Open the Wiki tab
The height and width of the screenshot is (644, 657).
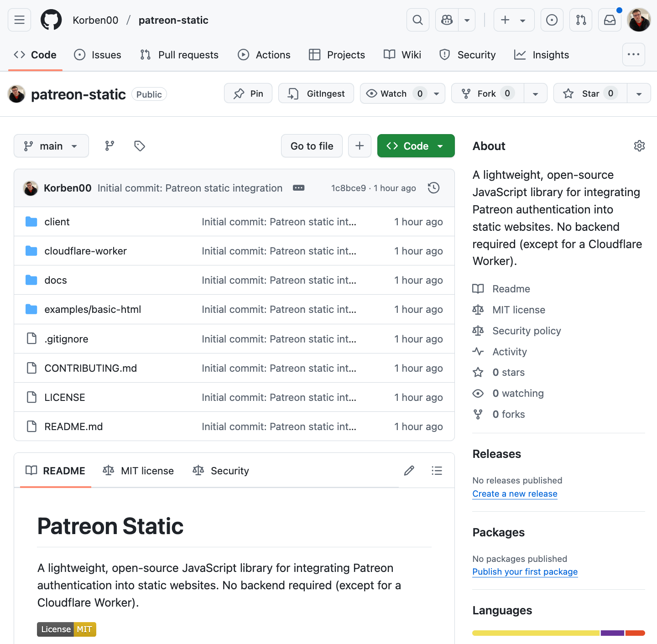click(x=402, y=55)
